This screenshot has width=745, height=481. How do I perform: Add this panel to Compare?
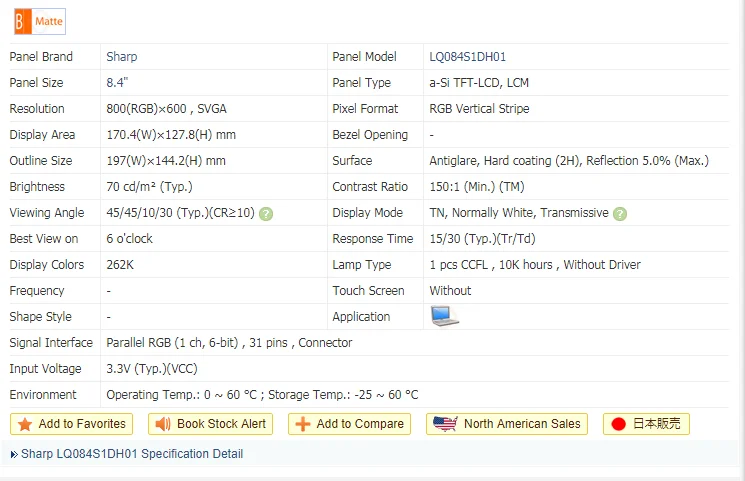pos(349,424)
